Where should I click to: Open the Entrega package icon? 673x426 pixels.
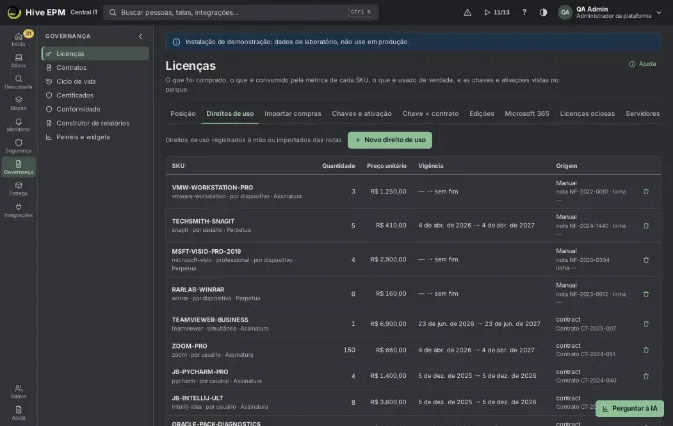(x=18, y=188)
